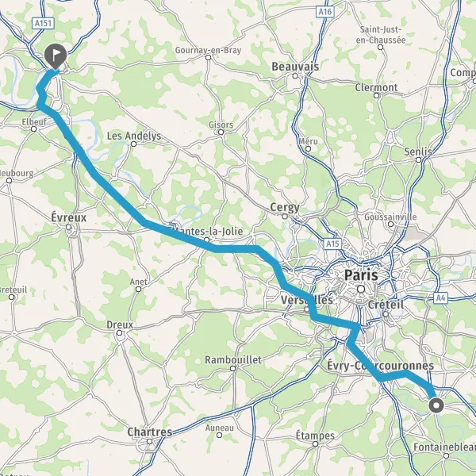
Task: Click the Les Andelys place label
Action: pos(134,136)
